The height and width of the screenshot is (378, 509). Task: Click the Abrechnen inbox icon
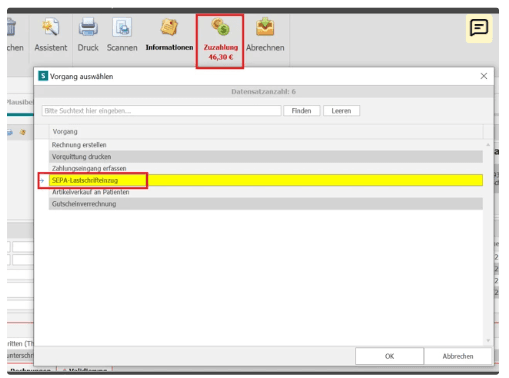pos(265,27)
